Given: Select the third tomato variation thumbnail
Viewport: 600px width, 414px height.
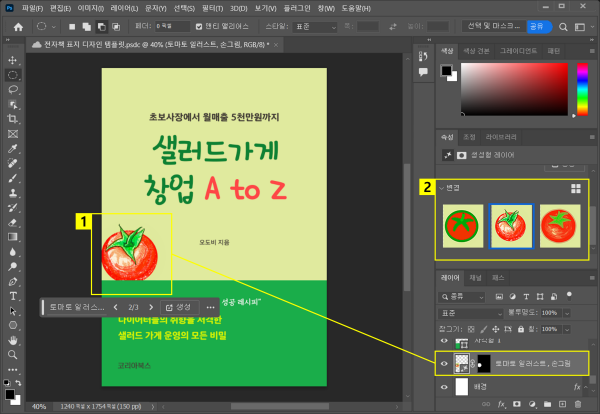Looking at the screenshot, I should click(x=560, y=226).
